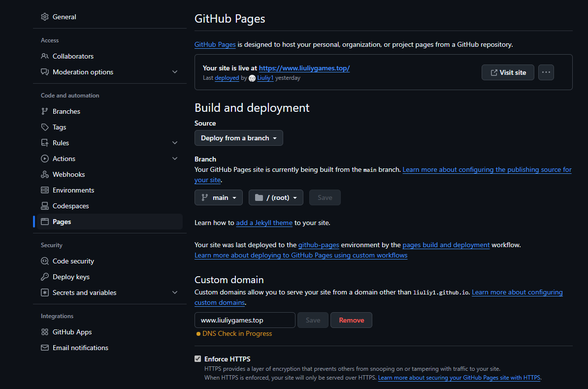
Task: Open custom workflows deployment learn more link
Action: click(301, 255)
